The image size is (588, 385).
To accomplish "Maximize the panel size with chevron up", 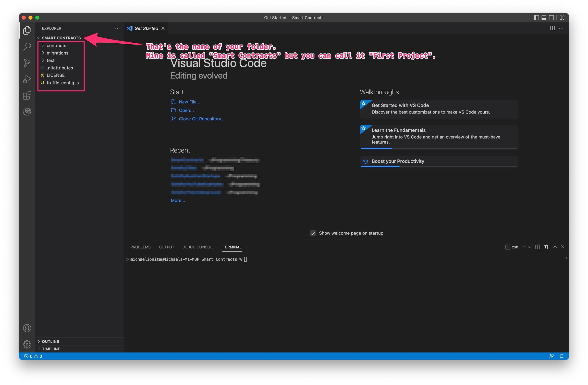I will coord(555,247).
